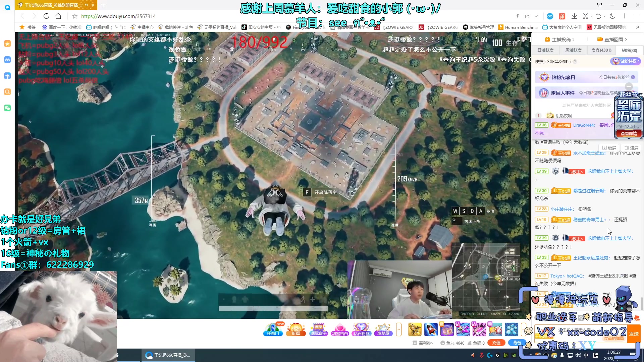Switch to 日活跃度 tab
The width and height of the screenshot is (644, 362).
pyautogui.click(x=545, y=50)
